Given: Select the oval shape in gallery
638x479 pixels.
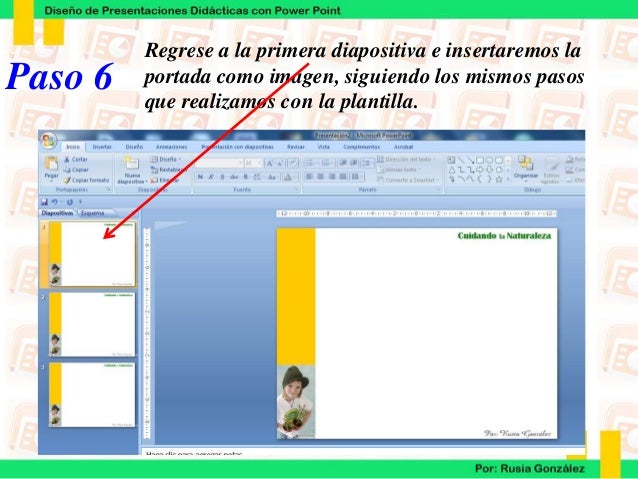Looking at the screenshot, I should [x=489, y=160].
